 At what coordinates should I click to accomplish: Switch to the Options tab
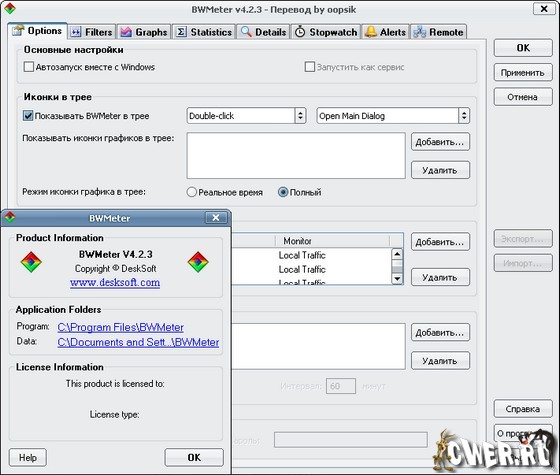pos(38,31)
